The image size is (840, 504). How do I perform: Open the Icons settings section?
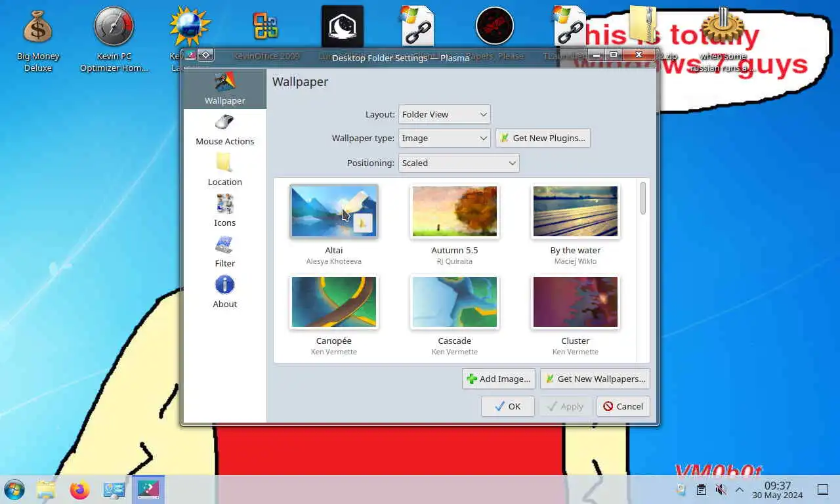coord(224,211)
